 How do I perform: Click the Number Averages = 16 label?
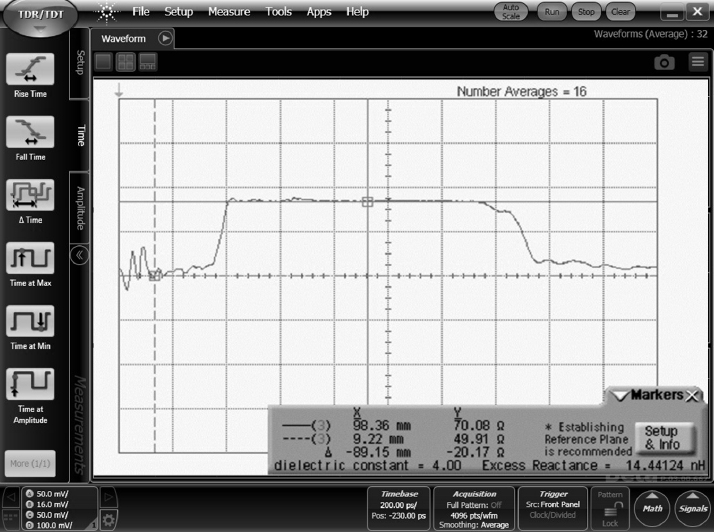[x=521, y=91]
